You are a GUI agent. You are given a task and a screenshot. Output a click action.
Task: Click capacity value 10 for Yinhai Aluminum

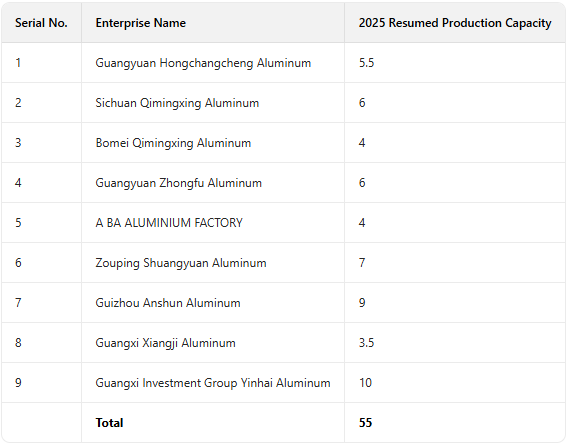365,382
